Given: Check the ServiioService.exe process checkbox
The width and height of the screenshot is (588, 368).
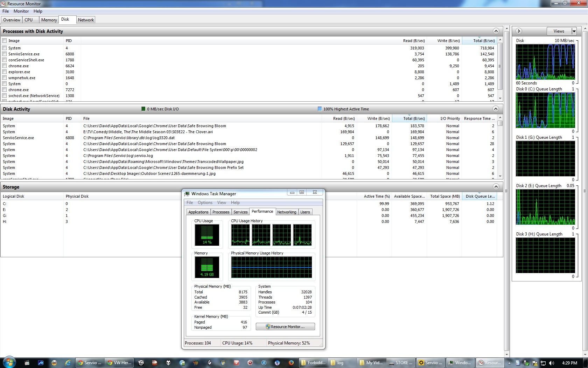Looking at the screenshot, I should click(x=5, y=54).
